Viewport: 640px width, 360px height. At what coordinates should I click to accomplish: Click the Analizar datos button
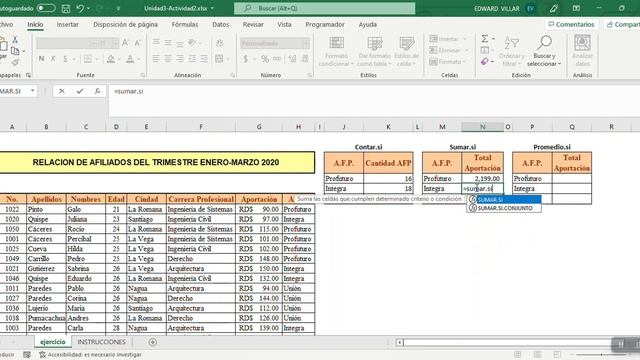coord(582,51)
